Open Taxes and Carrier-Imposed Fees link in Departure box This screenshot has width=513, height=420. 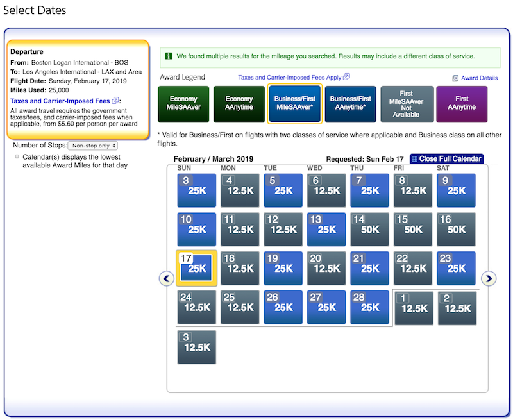tap(60, 101)
